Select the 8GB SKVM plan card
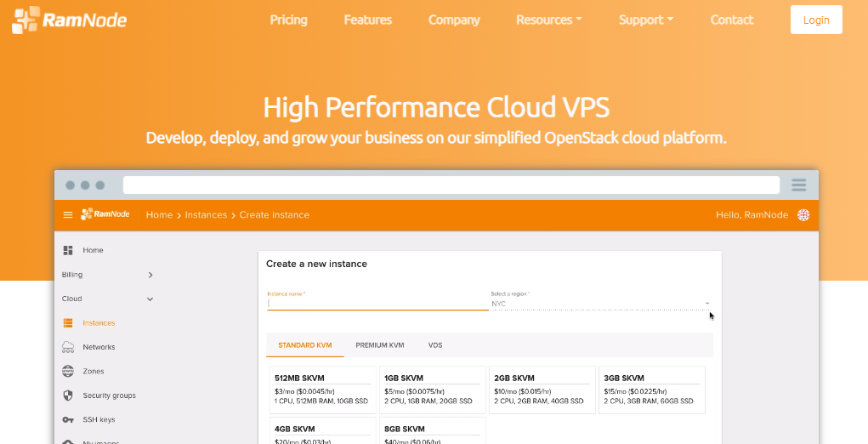Screen dimensions: 868x444 coord(433,430)
